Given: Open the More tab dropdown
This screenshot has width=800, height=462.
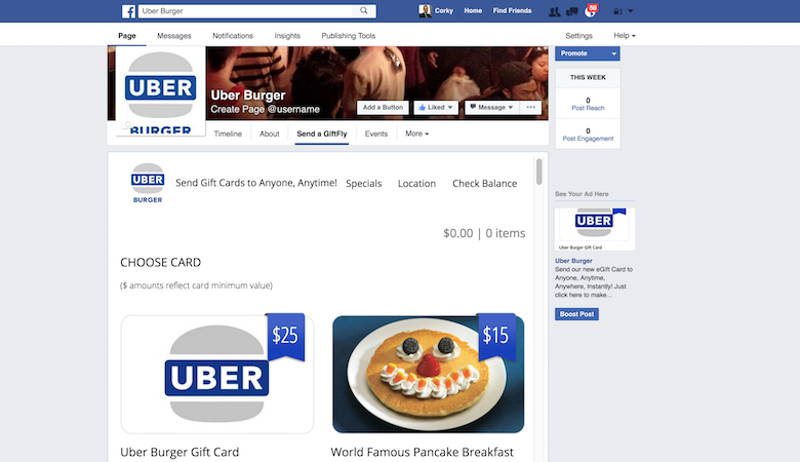Looking at the screenshot, I should click(417, 134).
